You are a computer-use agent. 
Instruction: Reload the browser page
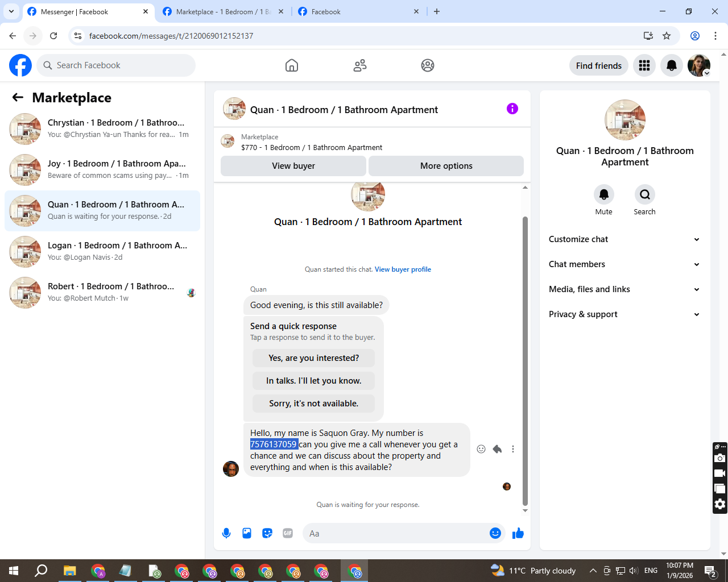[x=53, y=36]
